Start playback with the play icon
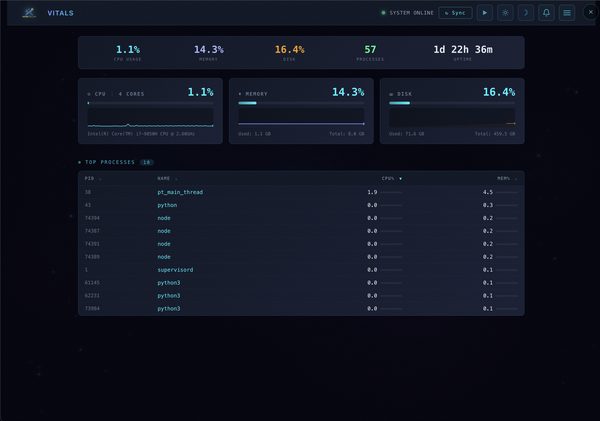Screen dimensions: 600x421 tap(485, 13)
